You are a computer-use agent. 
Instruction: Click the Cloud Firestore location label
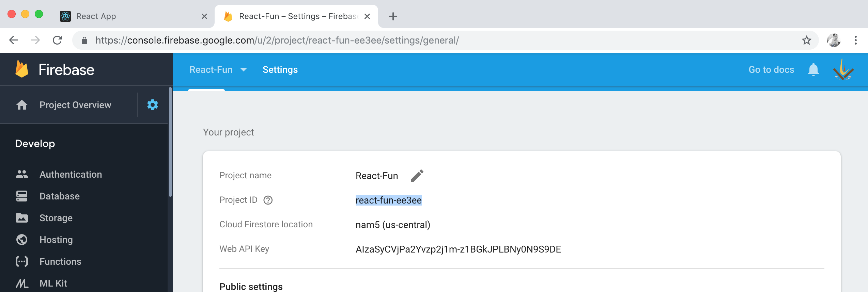click(x=266, y=224)
